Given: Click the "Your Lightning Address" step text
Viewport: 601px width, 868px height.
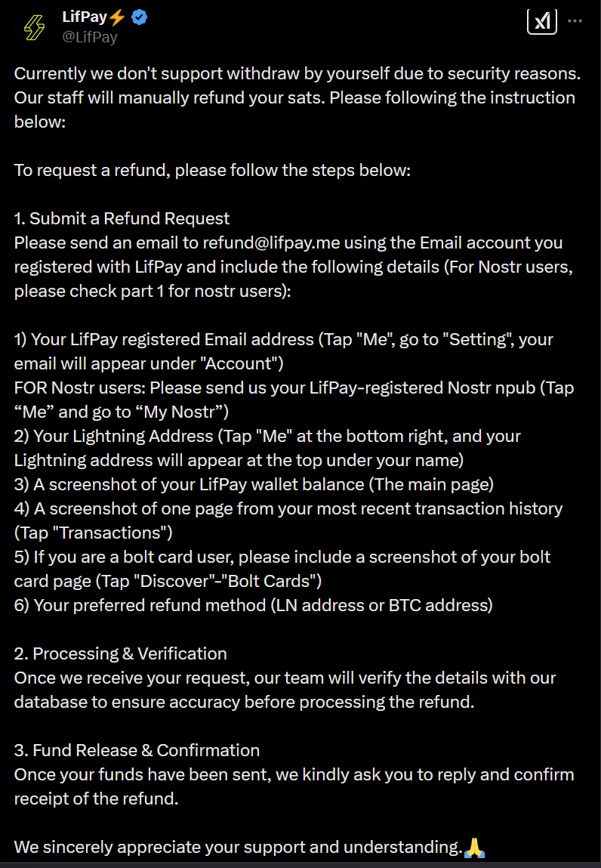Looking at the screenshot, I should 267,436.
